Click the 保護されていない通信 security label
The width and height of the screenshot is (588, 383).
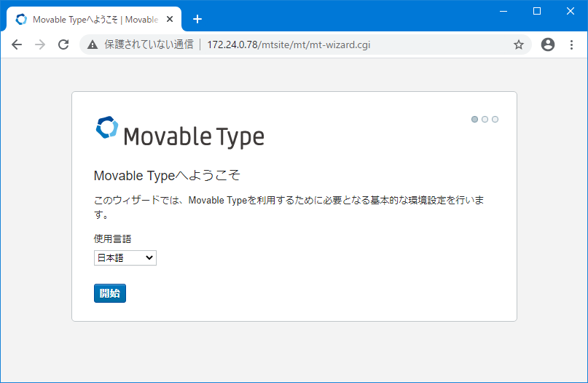(149, 45)
